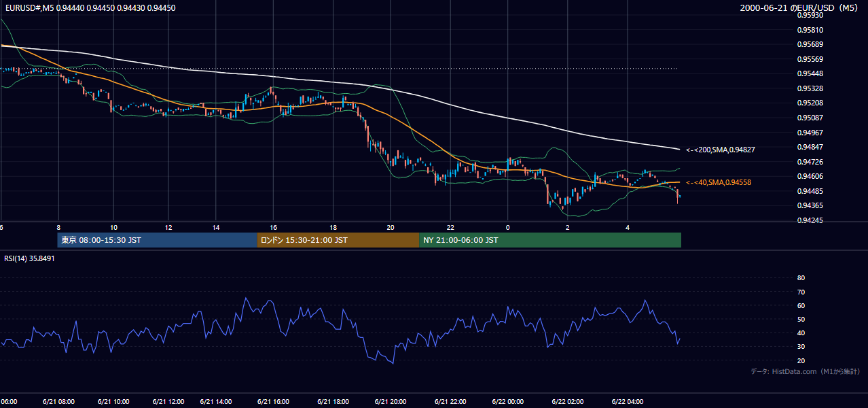Select the ロンドン 15:30-21:00 JST session bar

click(338, 240)
